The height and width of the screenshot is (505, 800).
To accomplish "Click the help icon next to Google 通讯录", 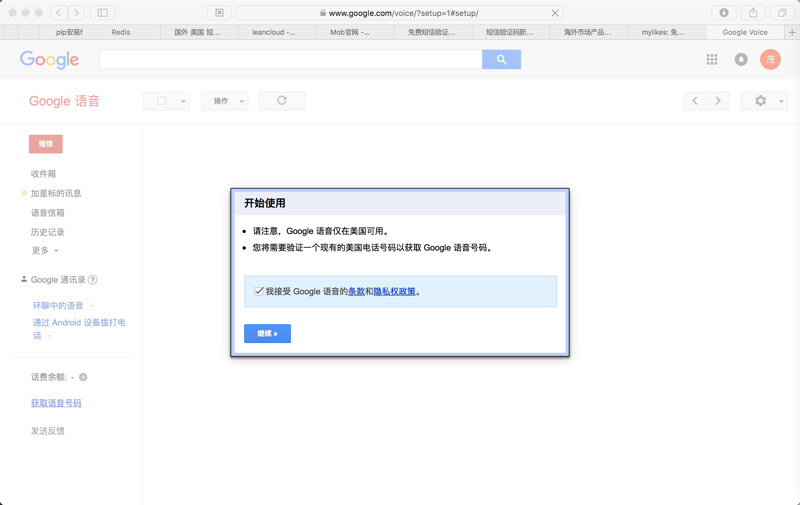I will click(92, 280).
